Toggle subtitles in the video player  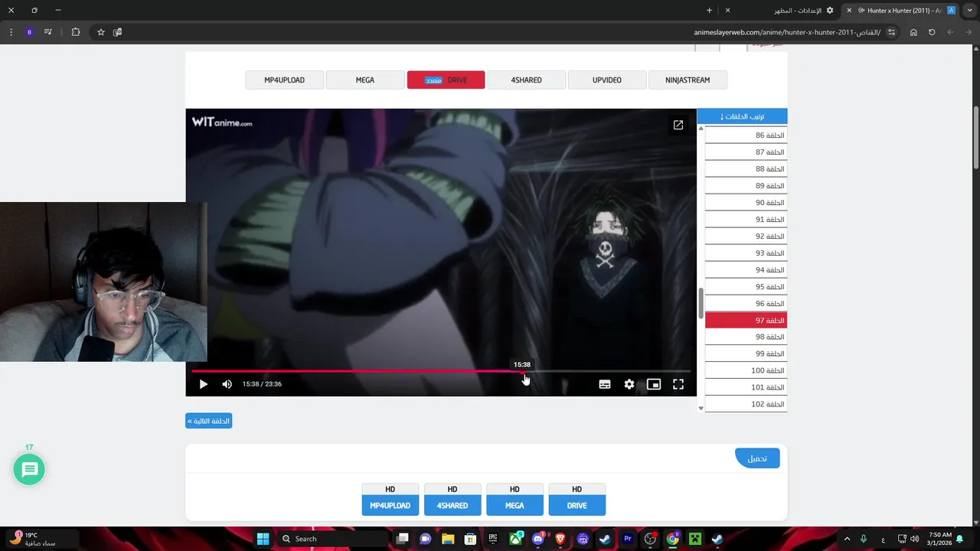(x=605, y=384)
